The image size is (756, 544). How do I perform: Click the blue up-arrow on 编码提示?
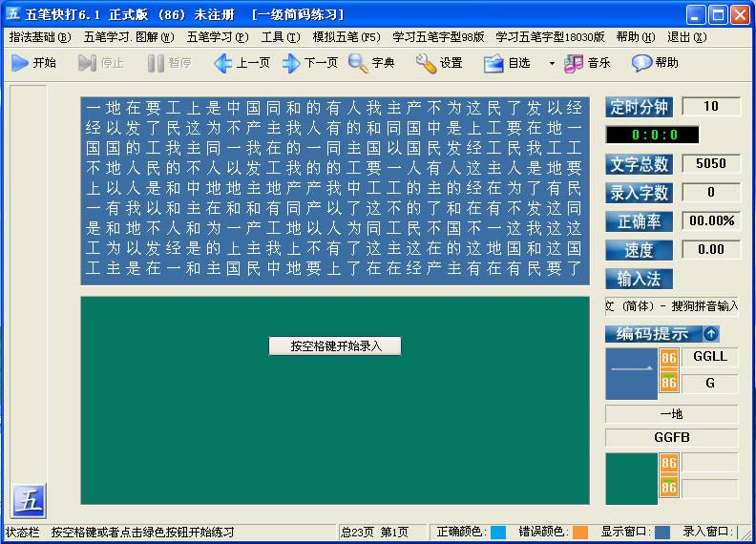pyautogui.click(x=710, y=333)
